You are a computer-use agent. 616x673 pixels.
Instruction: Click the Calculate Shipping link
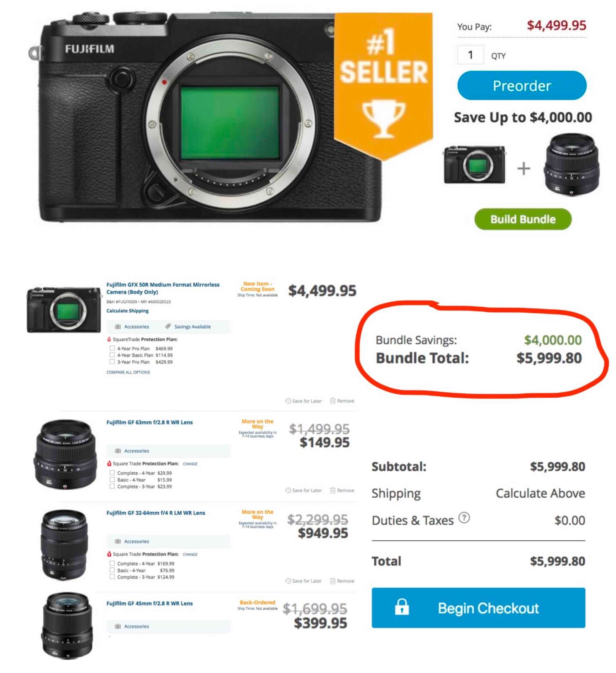coord(127,311)
